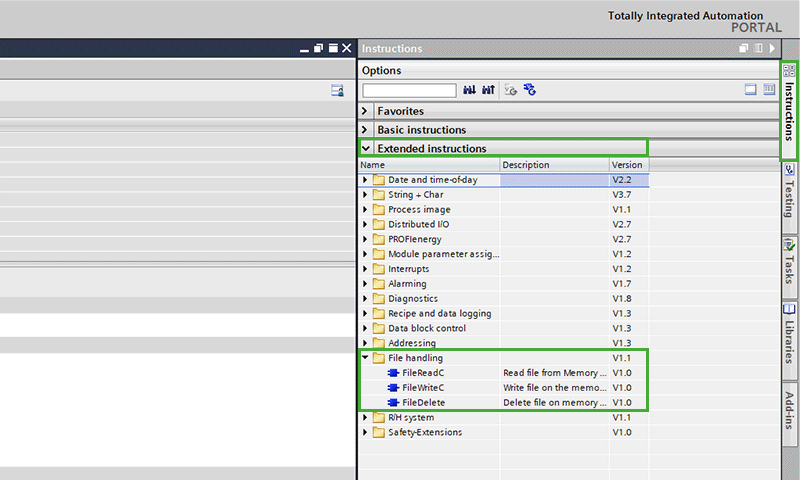
Task: Click version V2.2 of Date and time-of-day
Action: pyautogui.click(x=621, y=180)
